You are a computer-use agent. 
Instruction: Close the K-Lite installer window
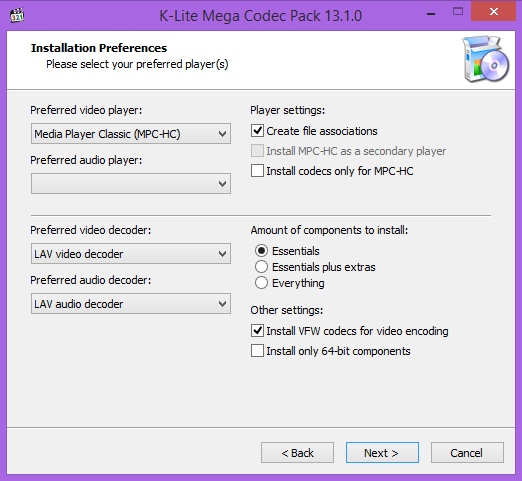(x=494, y=12)
